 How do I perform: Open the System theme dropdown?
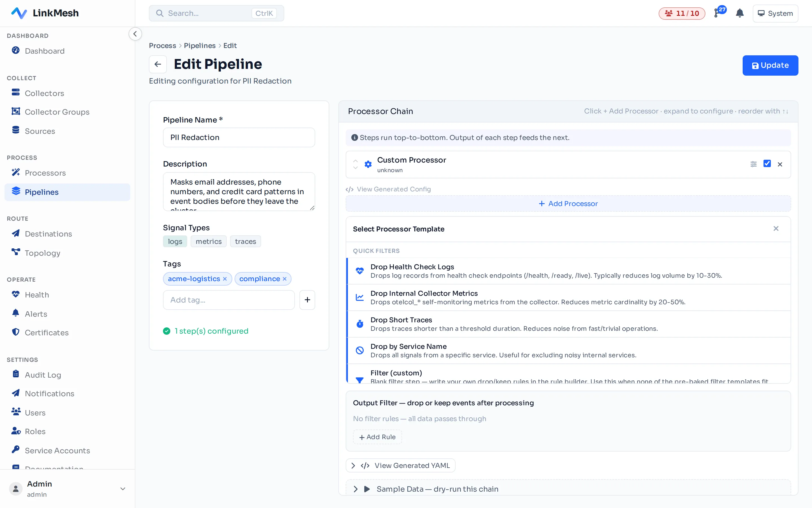point(775,13)
